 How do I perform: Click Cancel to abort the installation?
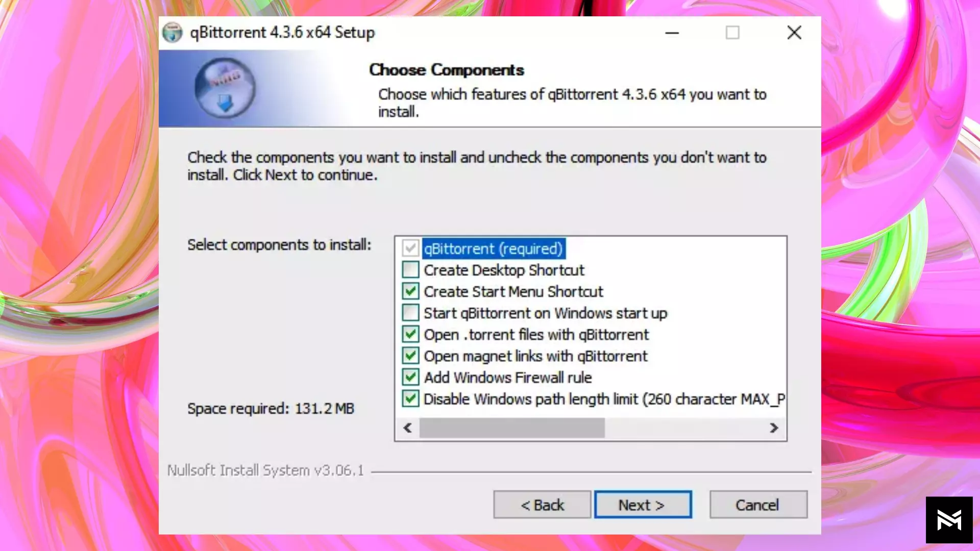point(757,505)
